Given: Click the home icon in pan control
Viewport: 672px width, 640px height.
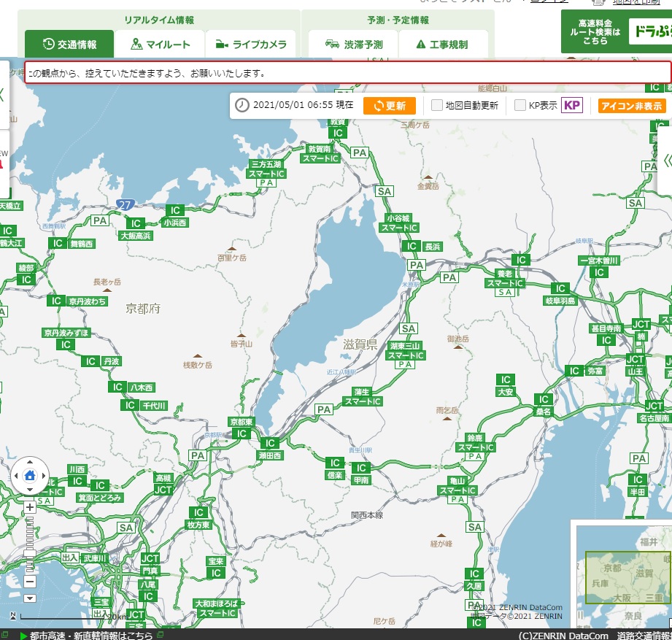Looking at the screenshot, I should tap(30, 475).
